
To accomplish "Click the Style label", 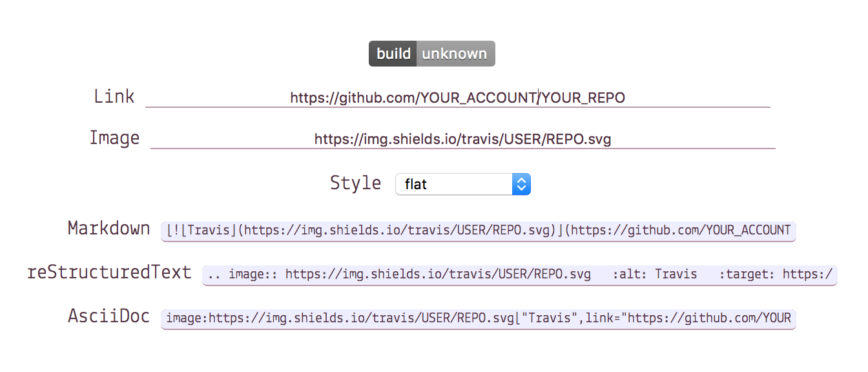I will pyautogui.click(x=355, y=183).
